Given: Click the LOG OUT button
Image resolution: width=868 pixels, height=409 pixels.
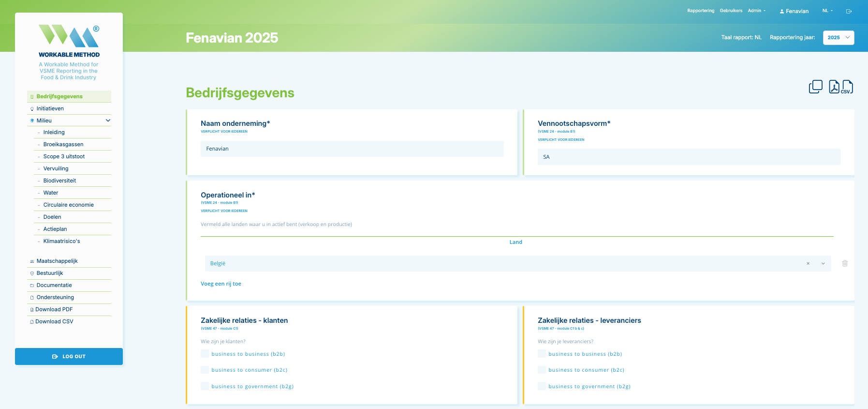Looking at the screenshot, I should point(69,356).
